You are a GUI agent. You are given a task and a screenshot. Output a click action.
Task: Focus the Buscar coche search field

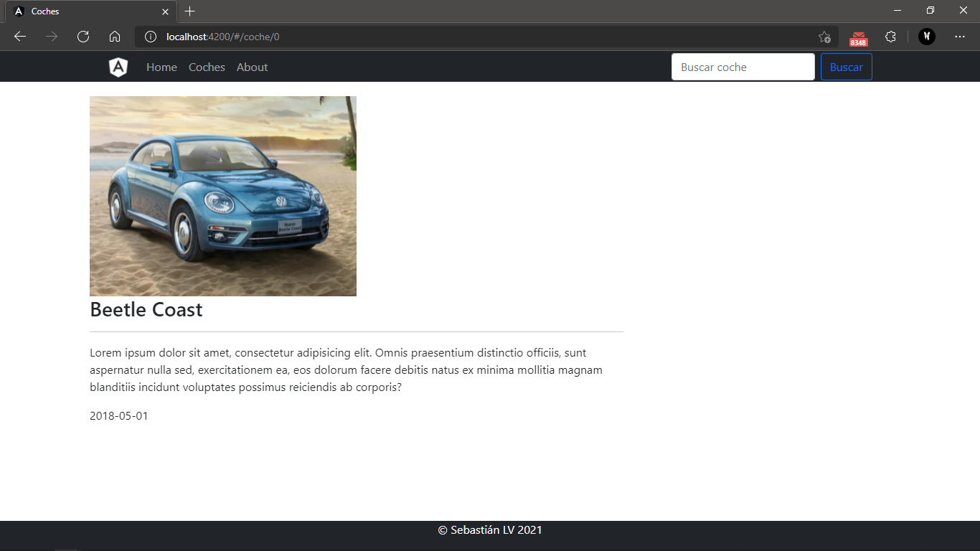click(743, 67)
